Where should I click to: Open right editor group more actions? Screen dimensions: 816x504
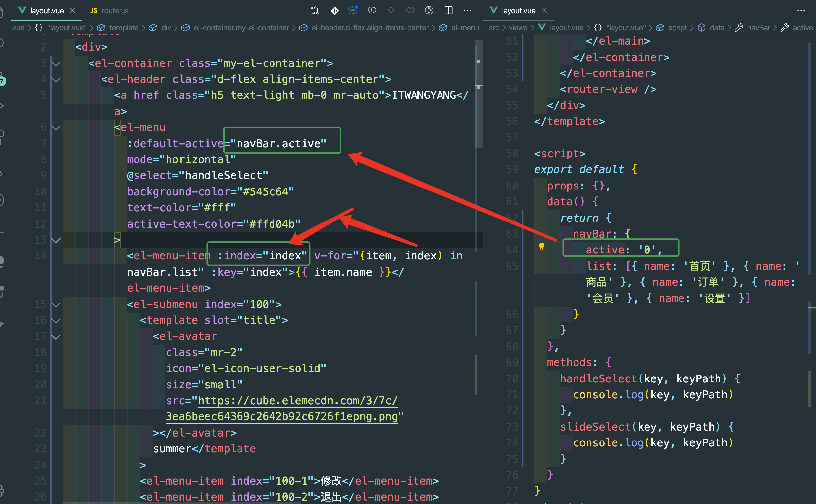pos(801,11)
